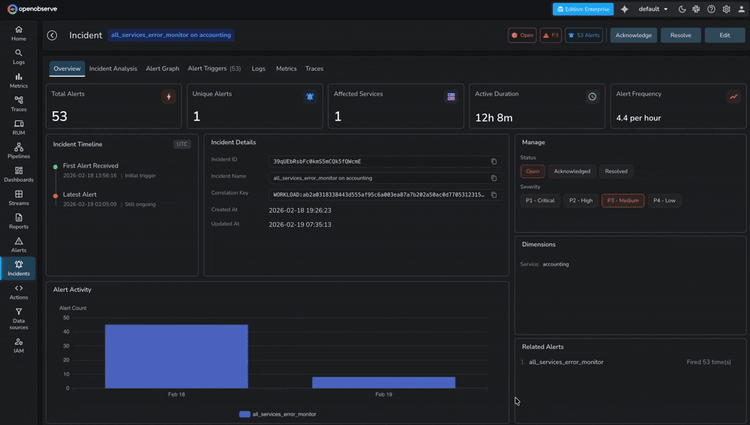
Task: Copy the Incident ID value
Action: click(x=493, y=161)
